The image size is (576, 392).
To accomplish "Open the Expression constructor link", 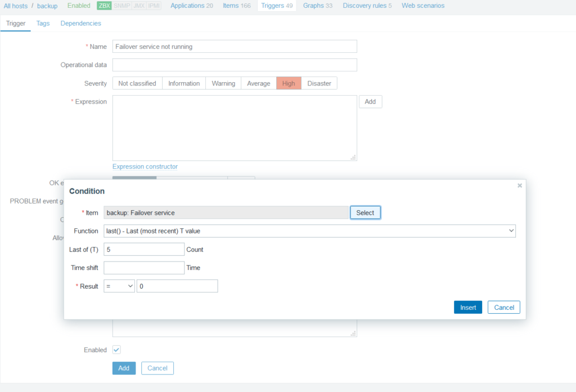I will [145, 166].
